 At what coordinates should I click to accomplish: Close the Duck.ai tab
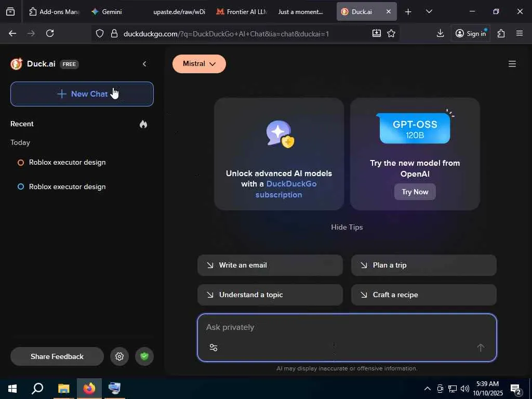[x=389, y=11]
